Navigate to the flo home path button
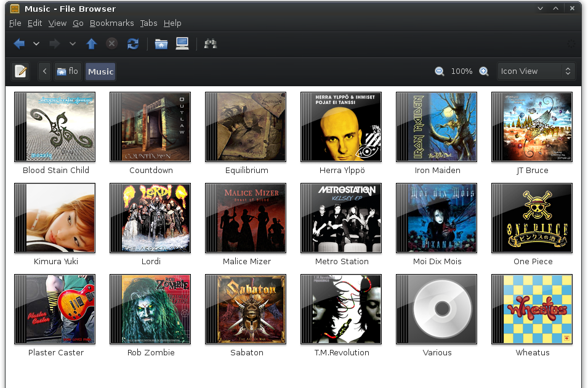The height and width of the screenshot is (388, 588). coord(68,71)
